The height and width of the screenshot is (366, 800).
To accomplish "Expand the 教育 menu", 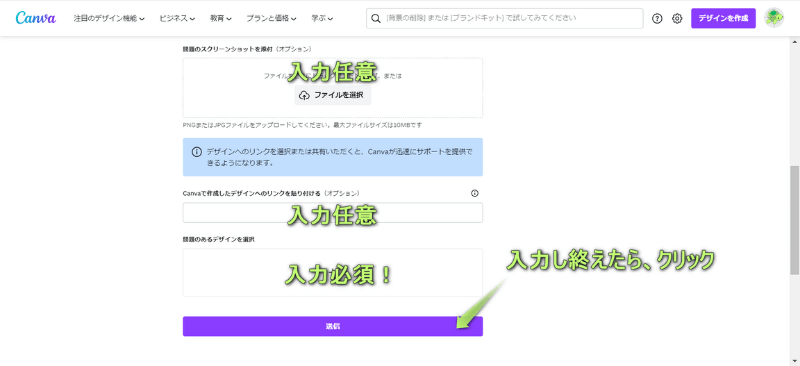I will coord(221,18).
